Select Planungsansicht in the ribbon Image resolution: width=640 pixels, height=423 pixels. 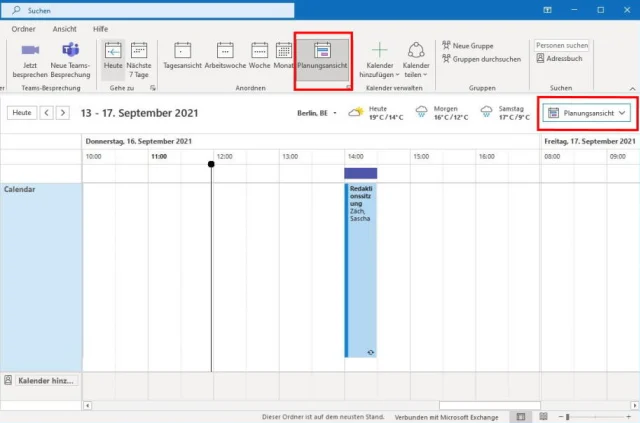[x=322, y=61]
